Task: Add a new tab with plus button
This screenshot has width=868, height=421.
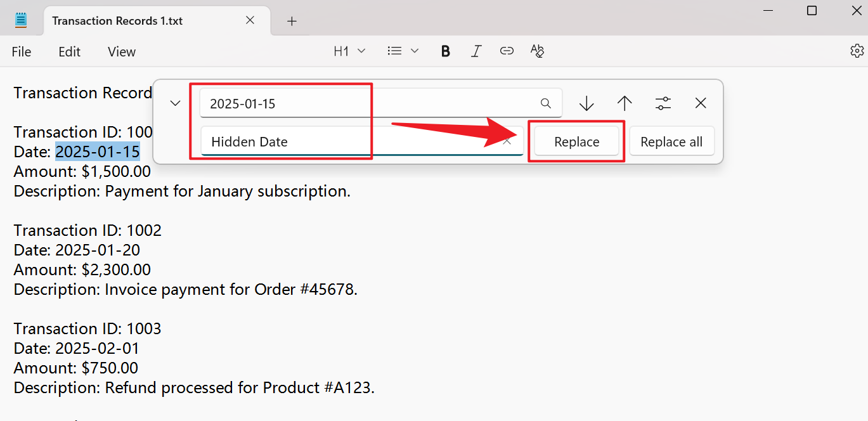Action: click(x=292, y=21)
